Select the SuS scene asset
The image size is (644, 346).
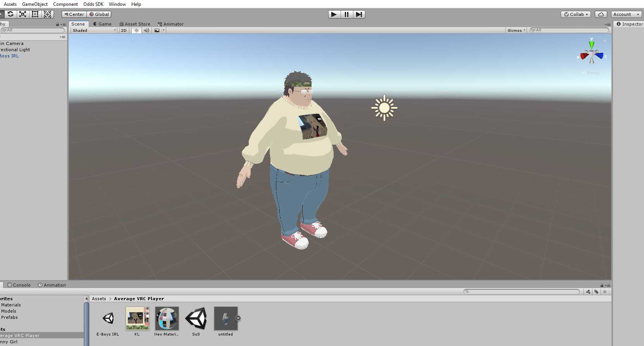[x=196, y=321]
